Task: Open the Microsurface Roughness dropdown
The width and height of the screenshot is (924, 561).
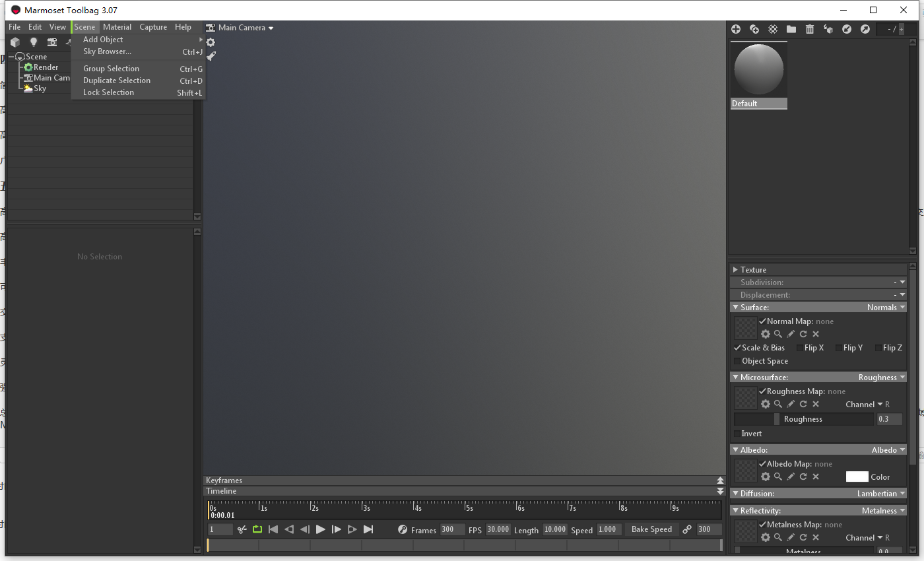Action: coord(882,378)
